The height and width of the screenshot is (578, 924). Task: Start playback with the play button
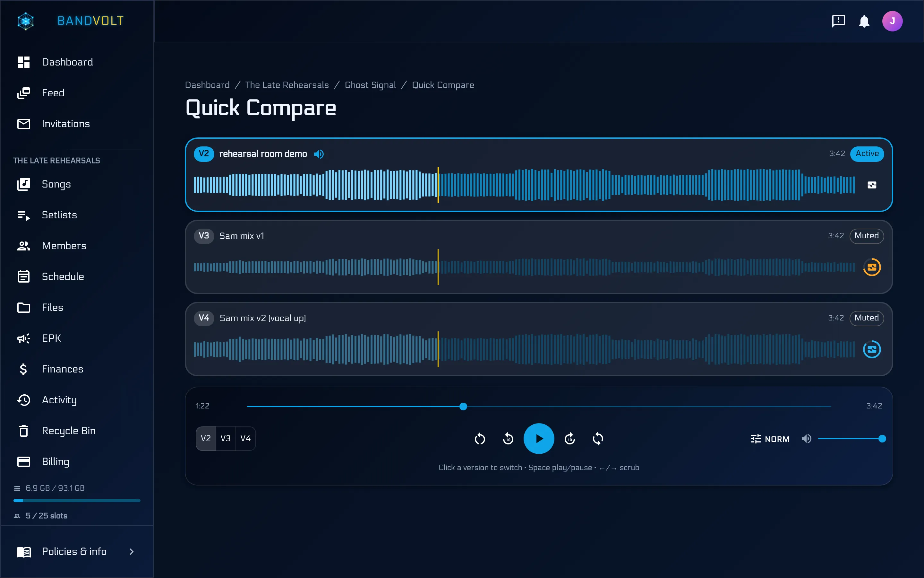[539, 439]
